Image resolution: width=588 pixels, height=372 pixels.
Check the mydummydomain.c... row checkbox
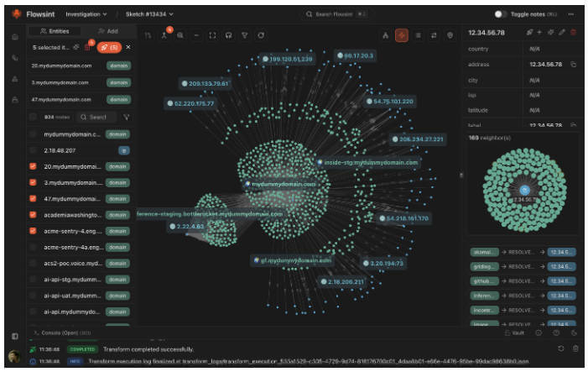(33, 134)
